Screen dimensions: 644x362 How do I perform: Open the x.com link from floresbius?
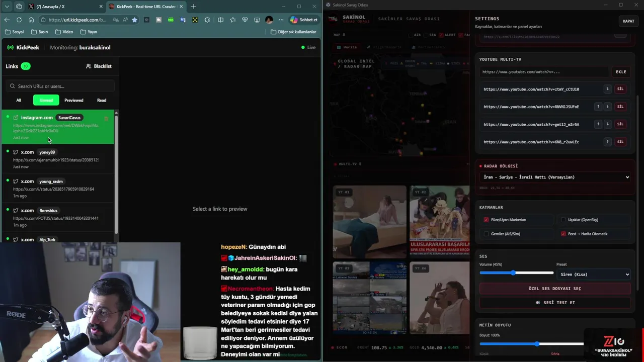tap(57, 217)
